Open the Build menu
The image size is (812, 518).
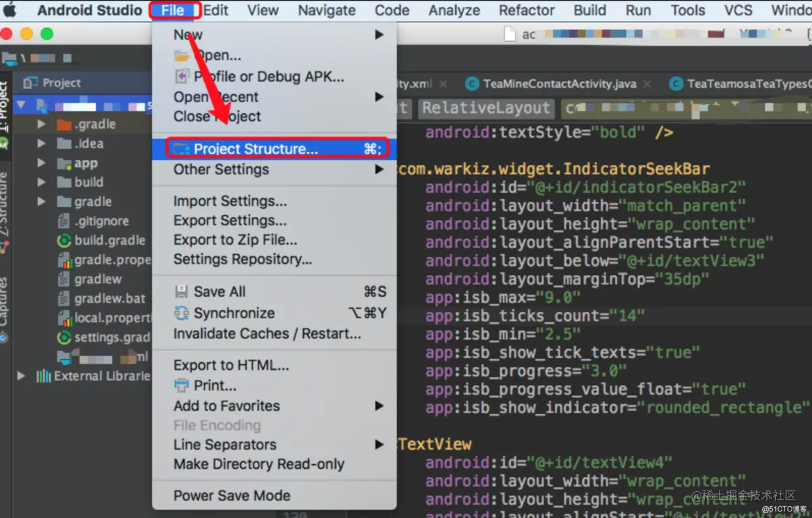pyautogui.click(x=590, y=10)
